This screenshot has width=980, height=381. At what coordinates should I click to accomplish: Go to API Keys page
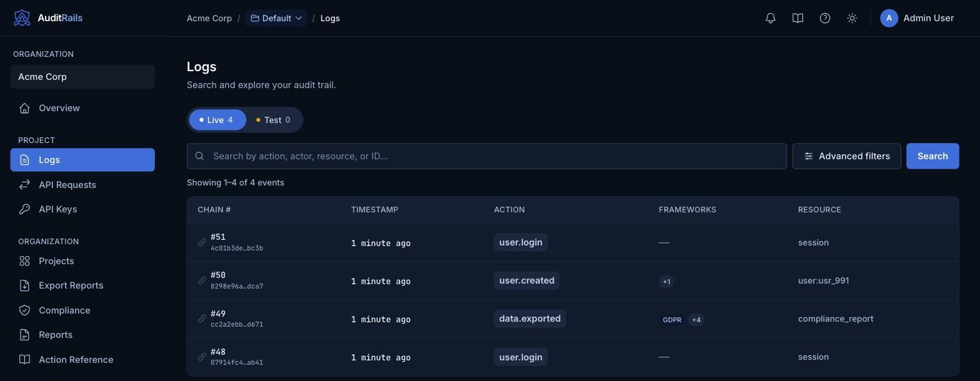[82, 209]
